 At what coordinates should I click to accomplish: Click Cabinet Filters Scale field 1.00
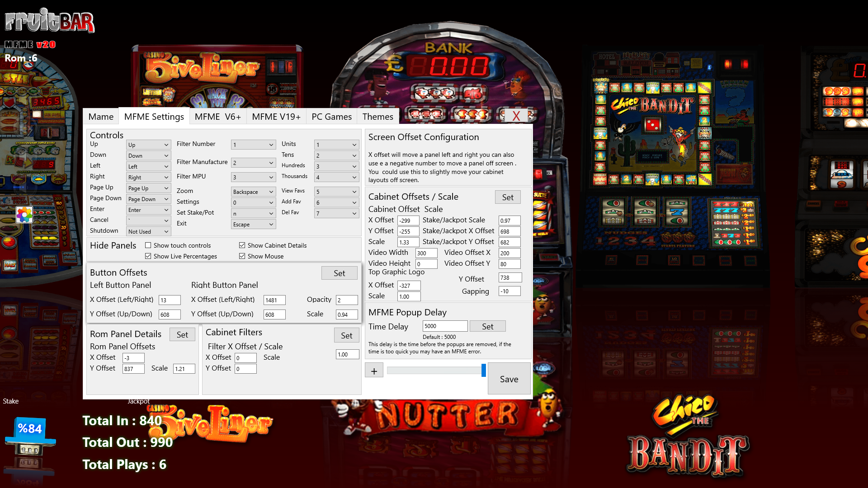click(347, 354)
